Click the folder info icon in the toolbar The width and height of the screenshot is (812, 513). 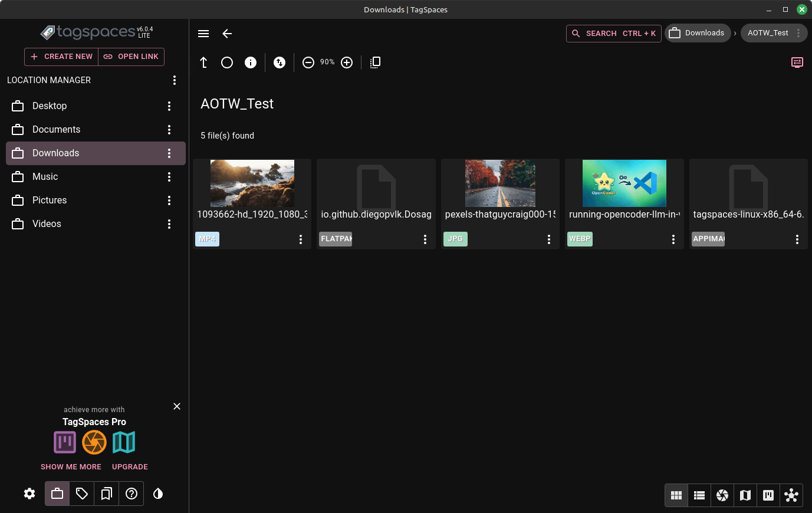[x=251, y=62]
